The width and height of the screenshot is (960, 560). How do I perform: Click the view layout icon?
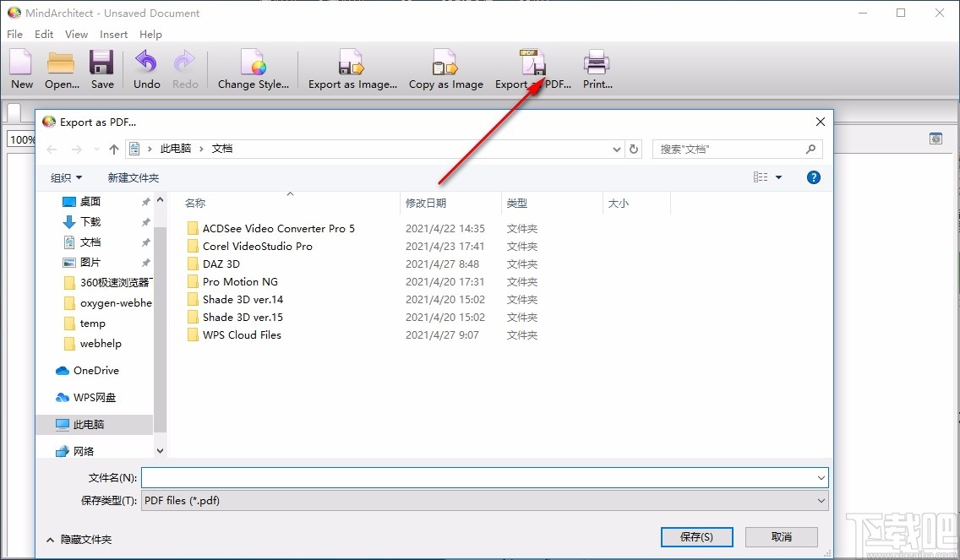click(x=761, y=177)
